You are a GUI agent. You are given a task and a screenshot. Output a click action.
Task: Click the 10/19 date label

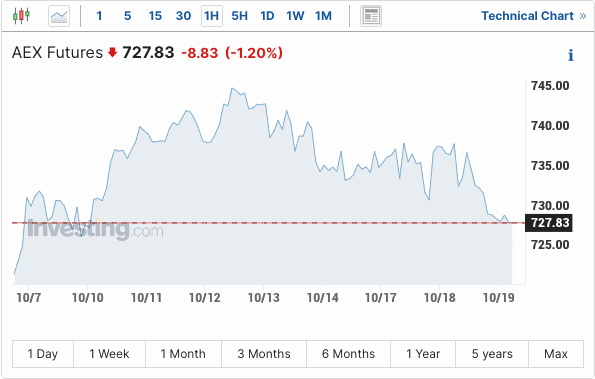[499, 298]
